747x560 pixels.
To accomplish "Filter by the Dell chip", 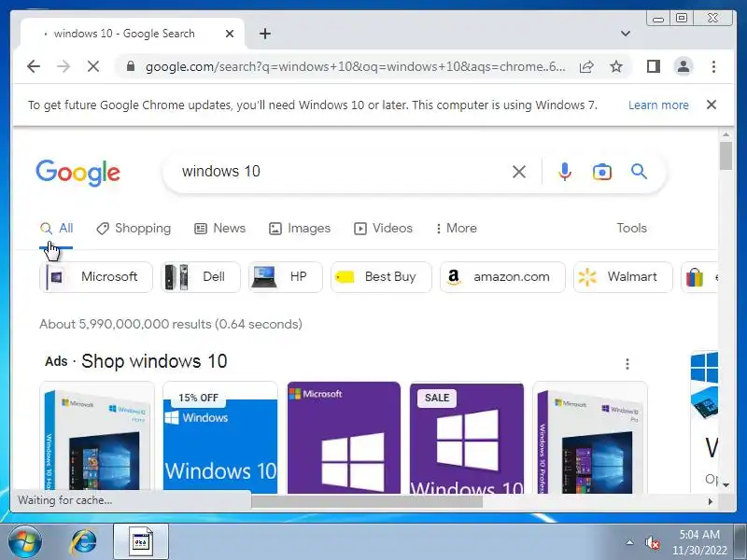I will pos(201,276).
